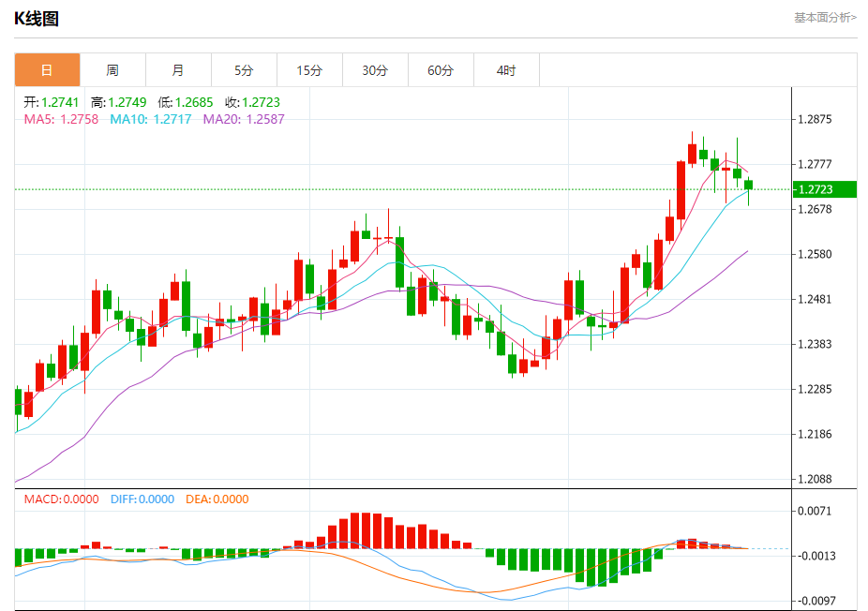Image resolution: width=868 pixels, height=611 pixels.
Task: Open the 基本面分析> link
Action: click(x=826, y=18)
